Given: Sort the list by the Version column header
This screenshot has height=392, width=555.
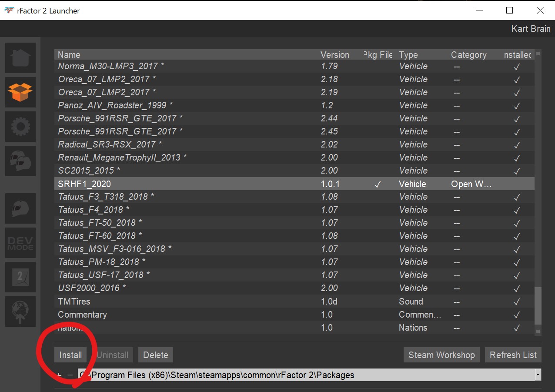Looking at the screenshot, I should (334, 55).
